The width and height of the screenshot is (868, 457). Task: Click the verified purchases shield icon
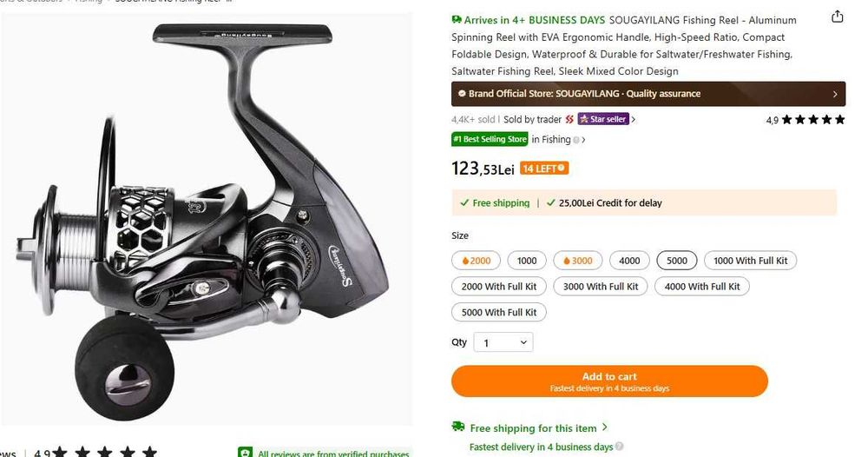coord(245,453)
